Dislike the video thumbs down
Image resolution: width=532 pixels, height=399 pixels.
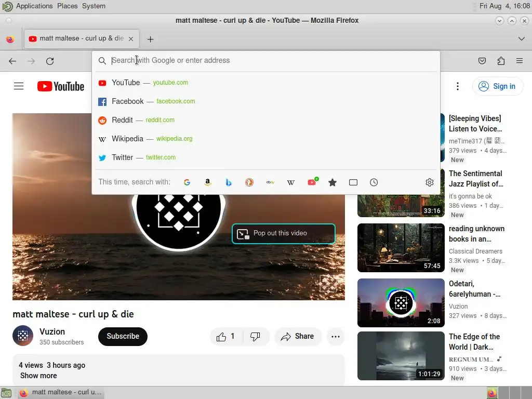(x=255, y=337)
